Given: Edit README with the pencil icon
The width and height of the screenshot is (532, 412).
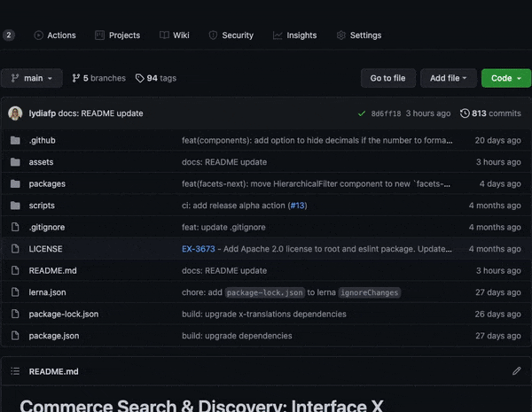Looking at the screenshot, I should coord(516,371).
